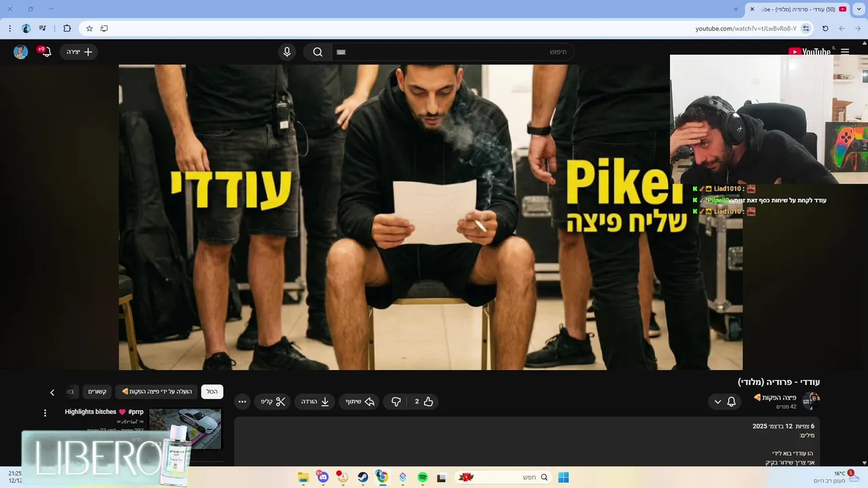Go forward in browser history
The width and height of the screenshot is (868, 488).
click(x=842, y=28)
